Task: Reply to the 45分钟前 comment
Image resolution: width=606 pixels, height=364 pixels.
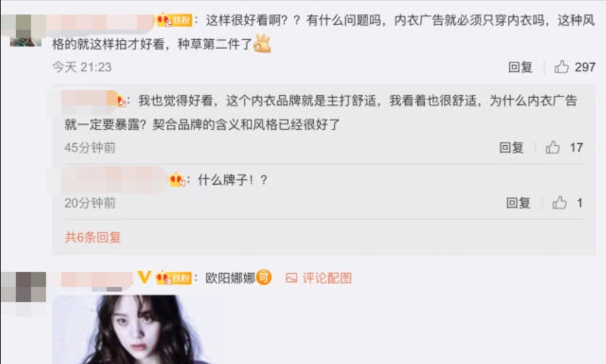Action: pyautogui.click(x=511, y=147)
